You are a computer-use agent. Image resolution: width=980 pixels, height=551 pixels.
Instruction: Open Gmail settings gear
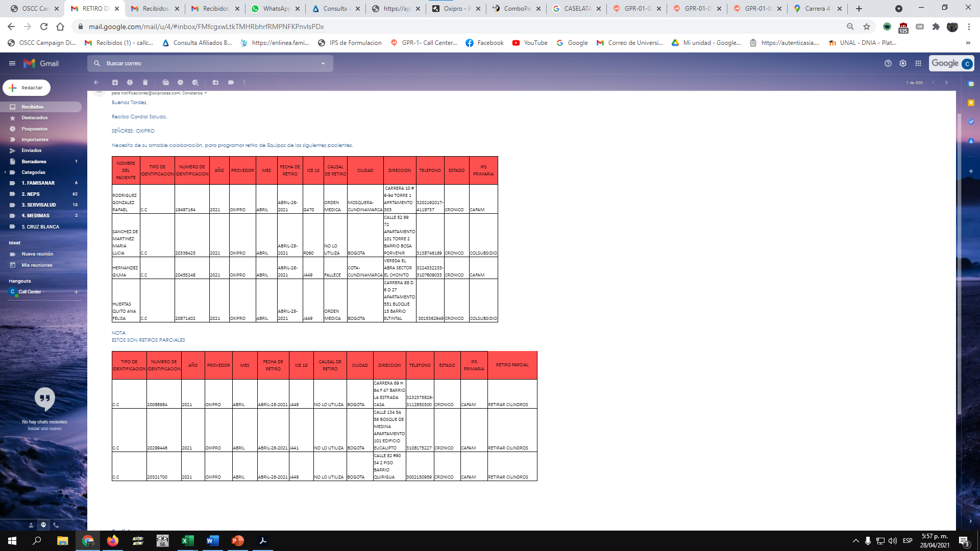(x=903, y=63)
